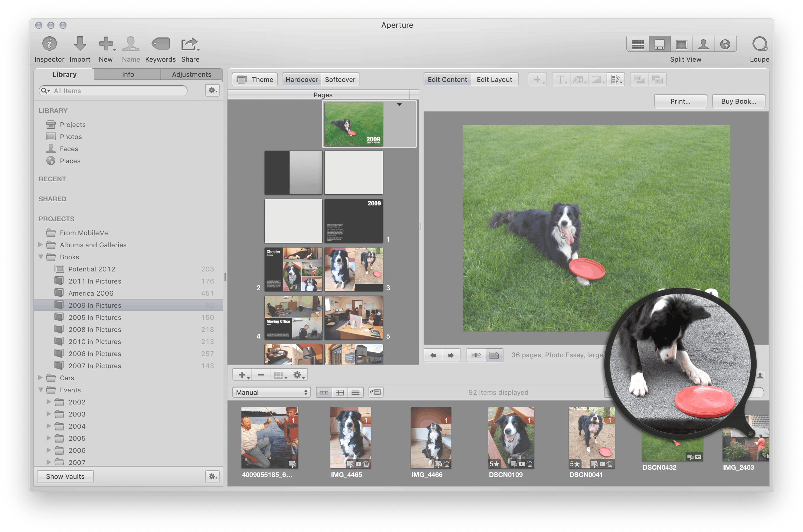Switch to the Adjustments tab

pyautogui.click(x=191, y=74)
